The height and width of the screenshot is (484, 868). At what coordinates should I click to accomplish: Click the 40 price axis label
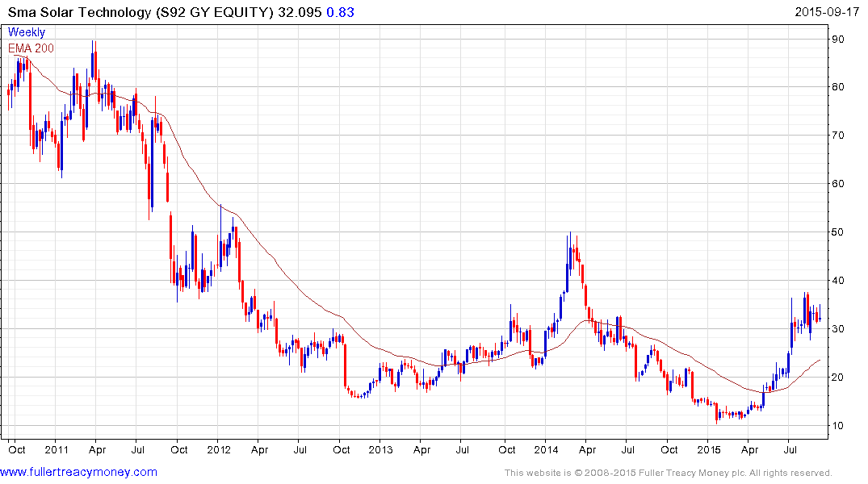[x=837, y=281]
